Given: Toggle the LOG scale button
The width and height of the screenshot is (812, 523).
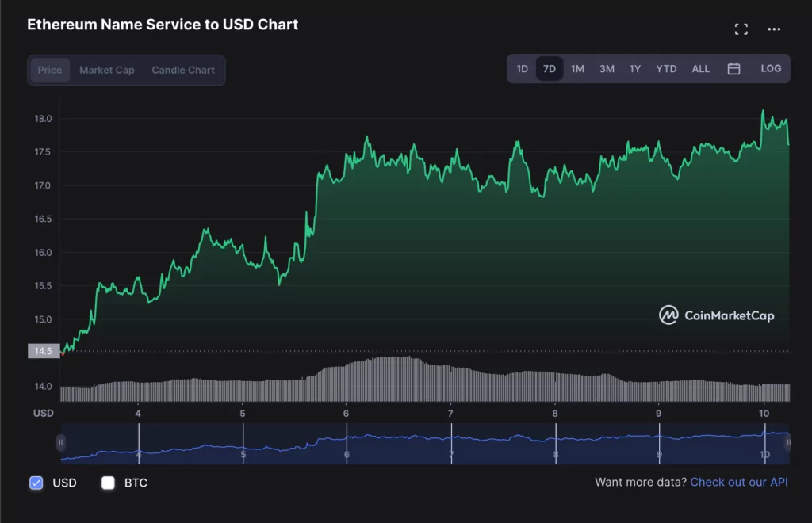Looking at the screenshot, I should pos(771,68).
